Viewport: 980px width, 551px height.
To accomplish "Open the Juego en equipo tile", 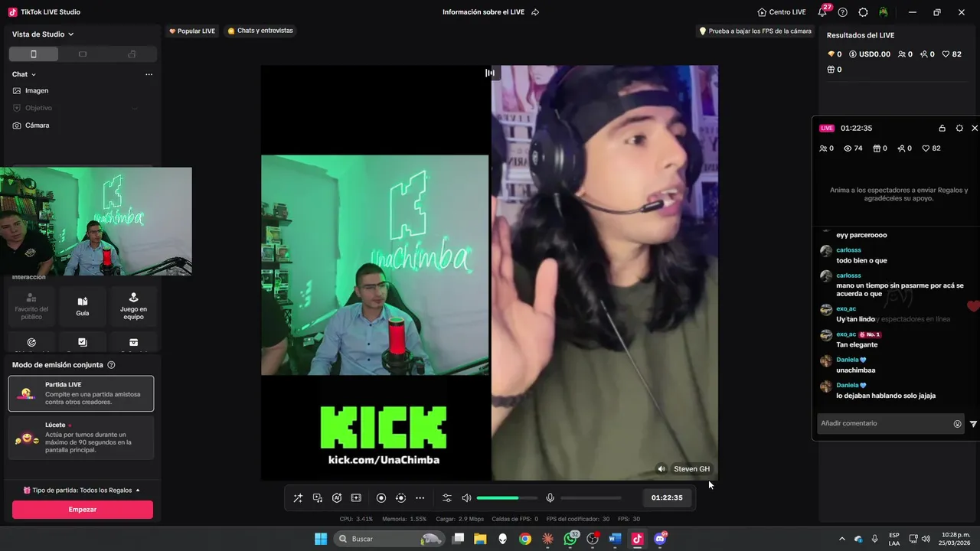I will pyautogui.click(x=133, y=306).
